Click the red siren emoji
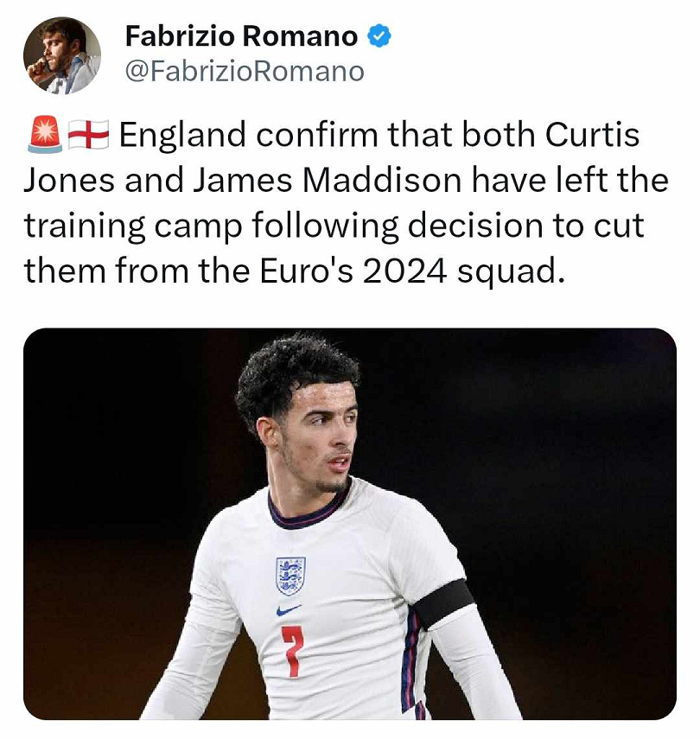 45,135
